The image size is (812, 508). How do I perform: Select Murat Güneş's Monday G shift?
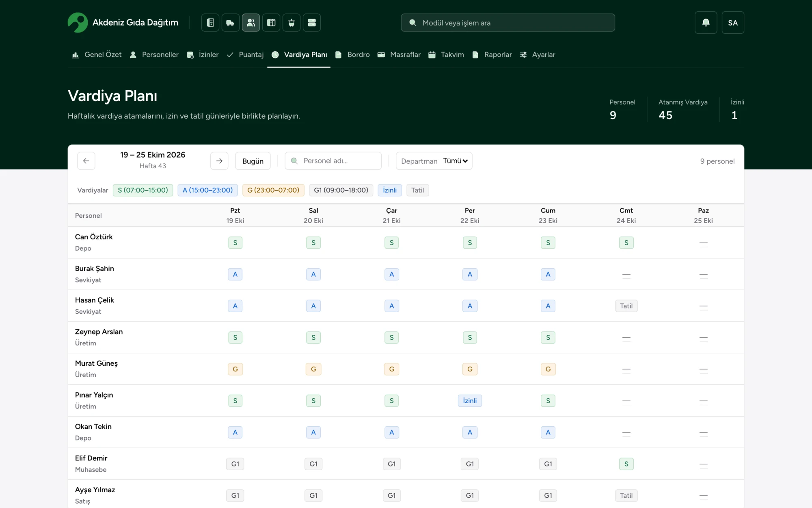pyautogui.click(x=235, y=369)
